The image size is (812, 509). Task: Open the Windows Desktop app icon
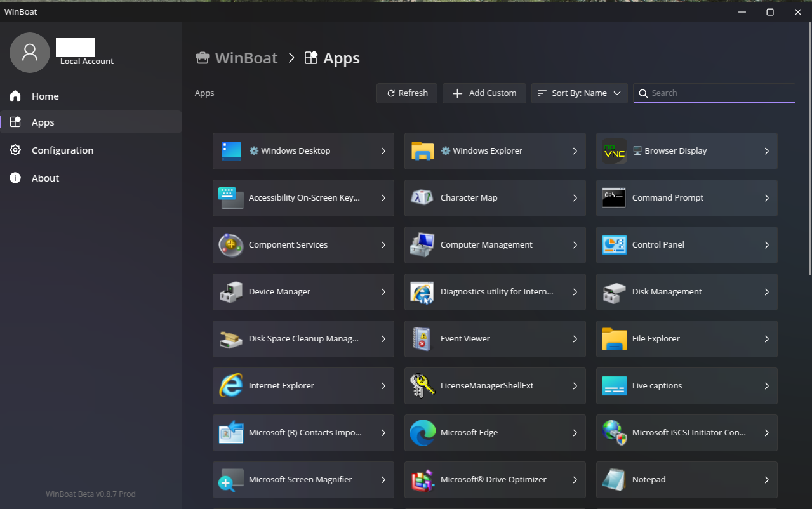231,151
